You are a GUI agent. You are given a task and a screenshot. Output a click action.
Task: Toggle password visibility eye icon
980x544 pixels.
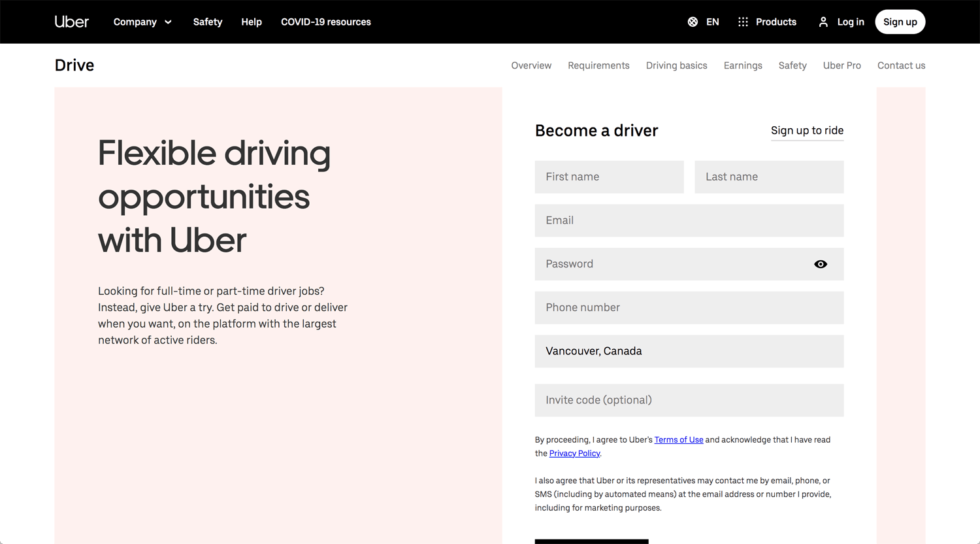[821, 264]
